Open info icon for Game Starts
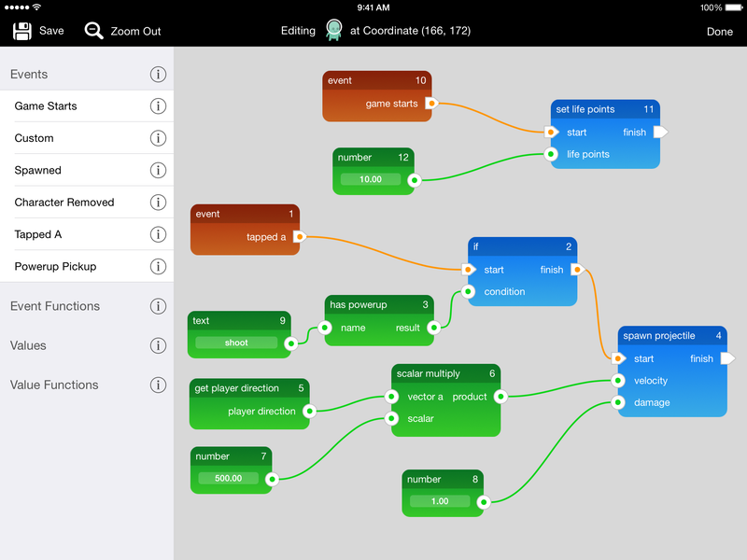747x560 pixels. click(x=158, y=106)
